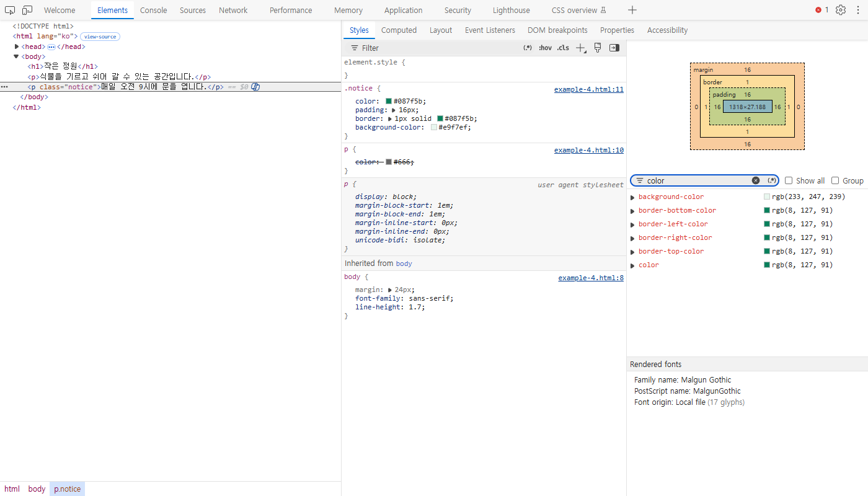Collapse the body element node
868x496 pixels.
pyautogui.click(x=17, y=56)
